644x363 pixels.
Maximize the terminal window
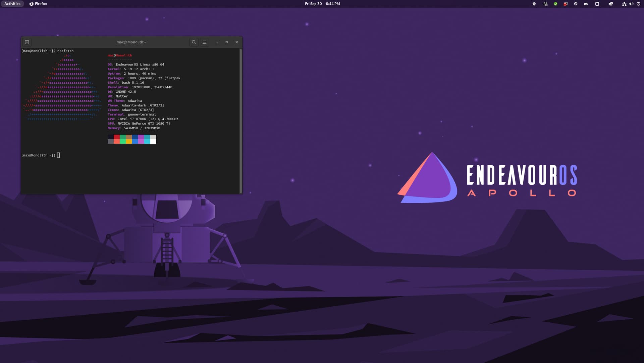(x=227, y=42)
